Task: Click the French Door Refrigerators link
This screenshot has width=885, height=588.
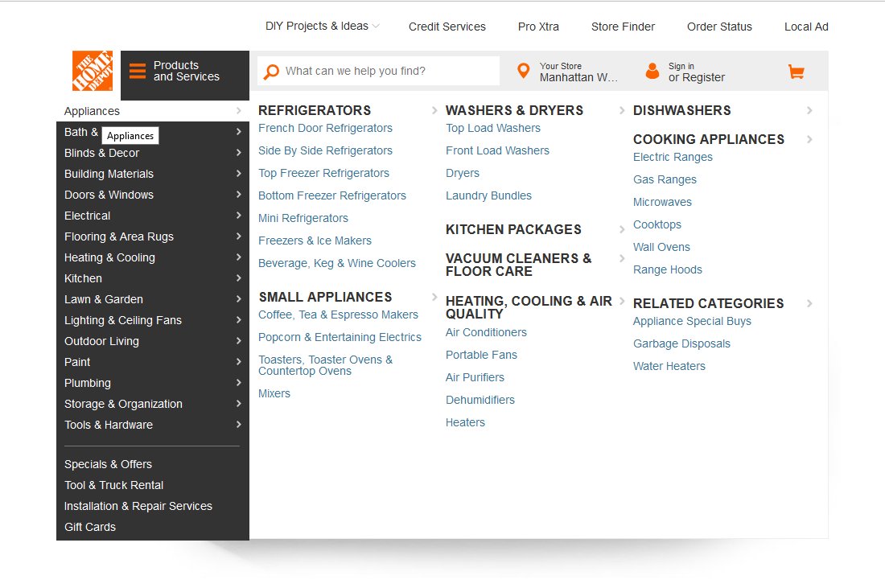Action: pyautogui.click(x=325, y=127)
